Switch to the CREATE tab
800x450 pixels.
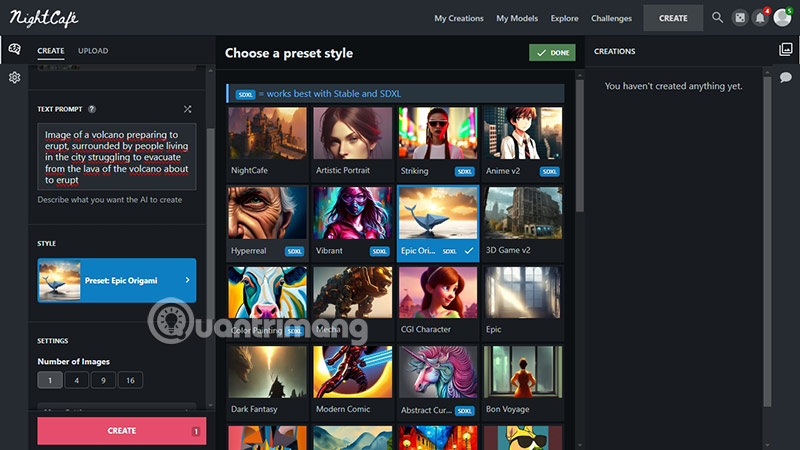(x=51, y=51)
